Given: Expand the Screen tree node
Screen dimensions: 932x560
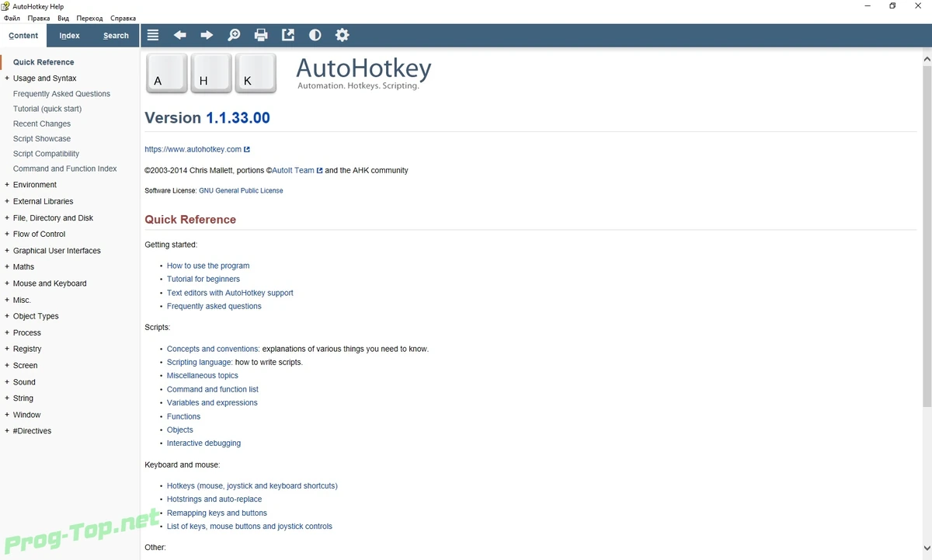Looking at the screenshot, I should pos(7,365).
